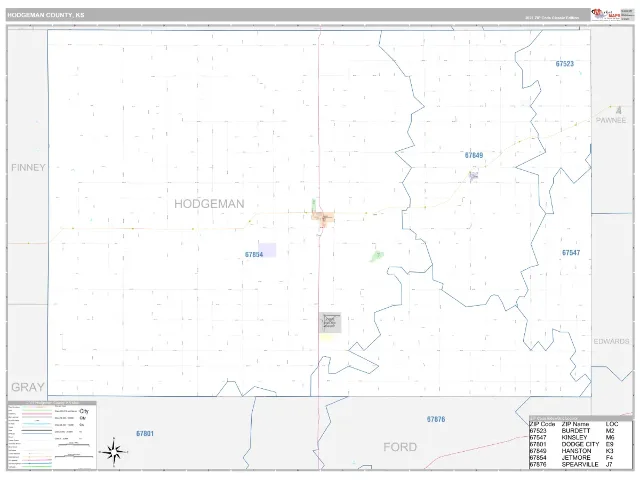
Task: Click the blue 67854 ZIP label on the map
Action: click(254, 254)
